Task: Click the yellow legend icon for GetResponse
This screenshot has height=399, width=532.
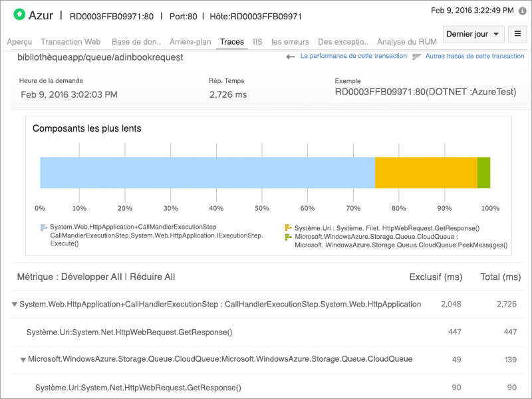Action: pyautogui.click(x=288, y=227)
